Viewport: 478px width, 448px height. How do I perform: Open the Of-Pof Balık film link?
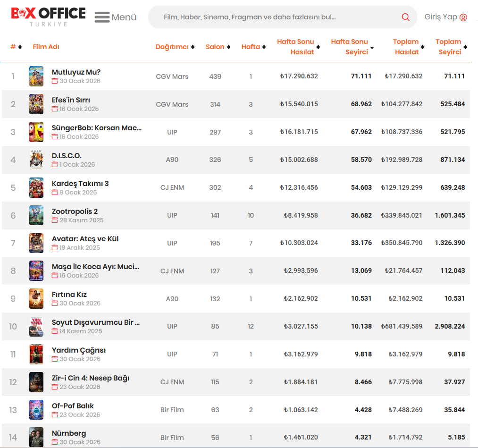click(x=73, y=406)
